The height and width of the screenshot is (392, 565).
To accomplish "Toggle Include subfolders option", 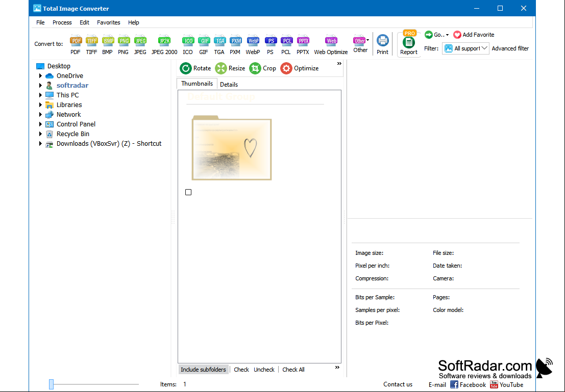I will point(203,370).
